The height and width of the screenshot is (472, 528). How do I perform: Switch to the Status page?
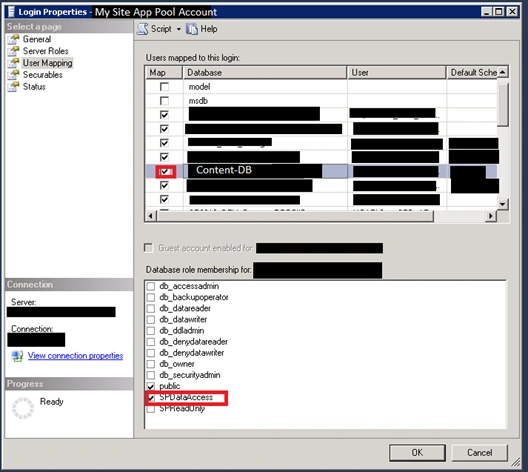[x=34, y=87]
